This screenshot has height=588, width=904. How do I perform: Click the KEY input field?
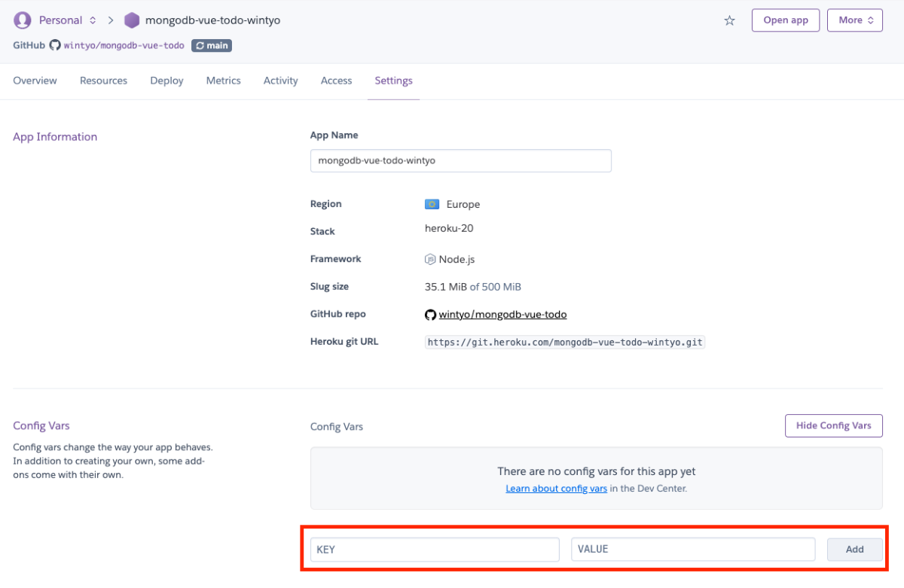pyautogui.click(x=435, y=550)
